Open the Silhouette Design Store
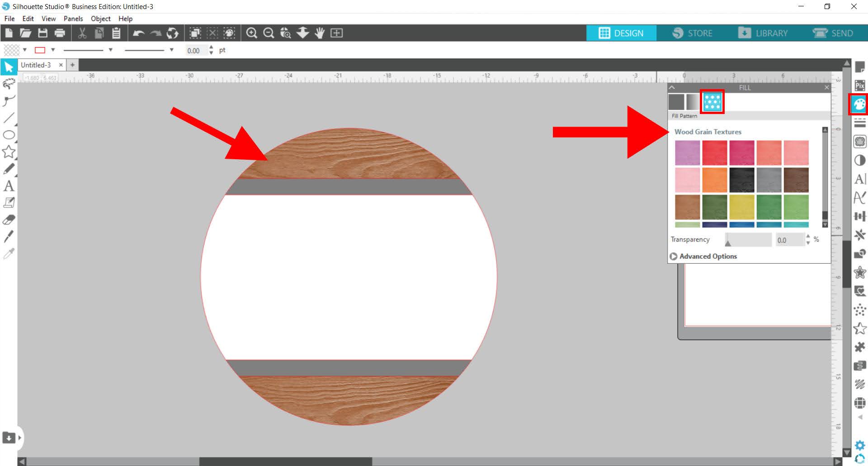 tap(692, 33)
